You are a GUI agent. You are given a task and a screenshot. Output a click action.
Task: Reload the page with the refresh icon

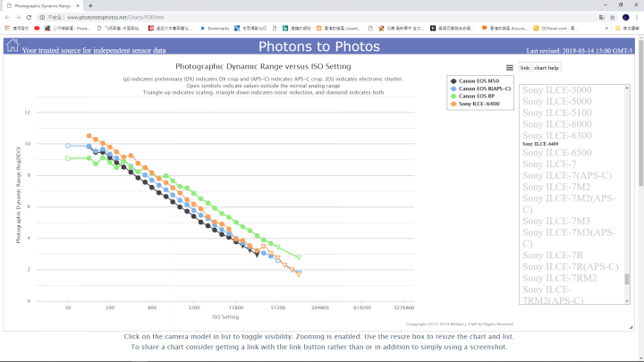pyautogui.click(x=29, y=17)
